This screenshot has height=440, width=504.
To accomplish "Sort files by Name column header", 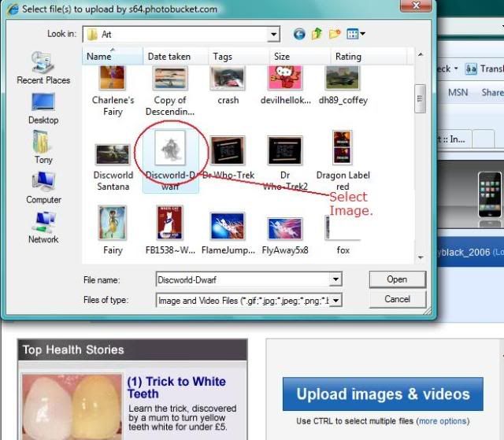I will (x=100, y=57).
